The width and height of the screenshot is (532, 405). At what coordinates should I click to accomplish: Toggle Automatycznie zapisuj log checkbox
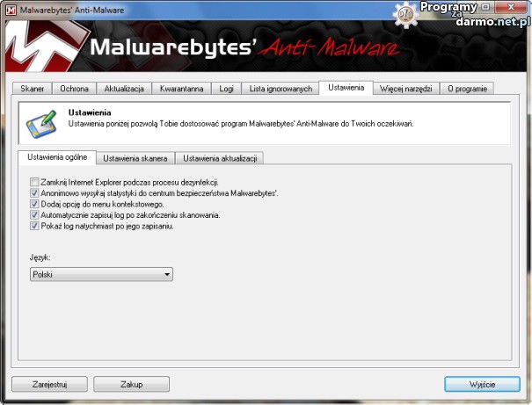(x=34, y=214)
